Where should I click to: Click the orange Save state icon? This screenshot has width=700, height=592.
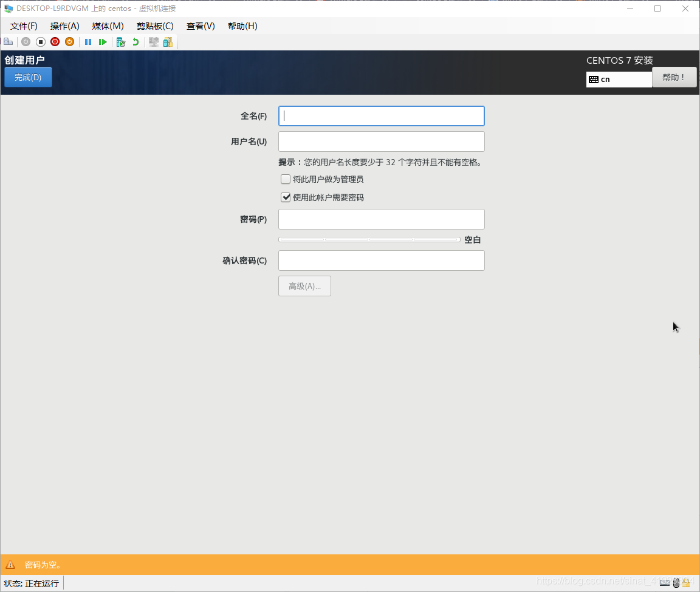click(x=70, y=42)
